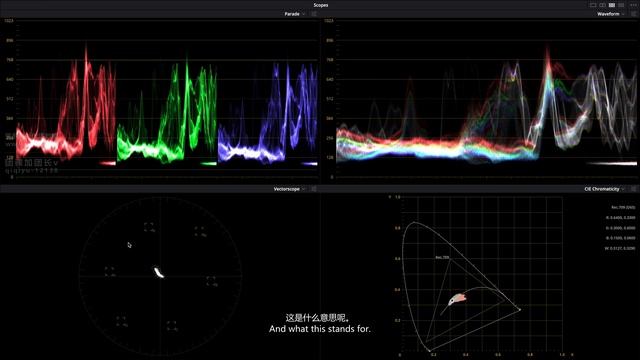Click the blue primary coordinates value
This screenshot has width=640, height=360.
click(x=620, y=238)
